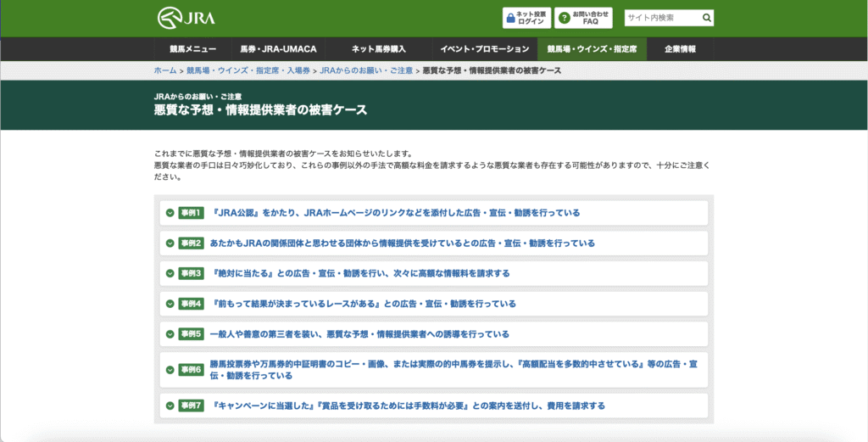This screenshot has height=442, width=868.
Task: Open JRAからのお願い・ご注意 breadcrumb link
Action: (366, 70)
